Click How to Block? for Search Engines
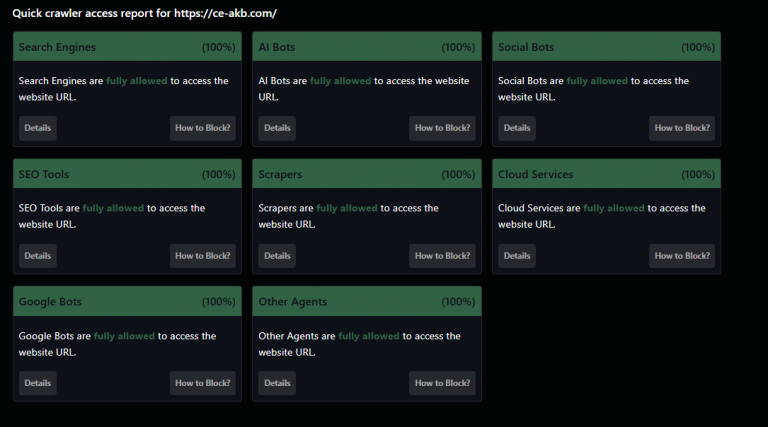 (x=203, y=128)
